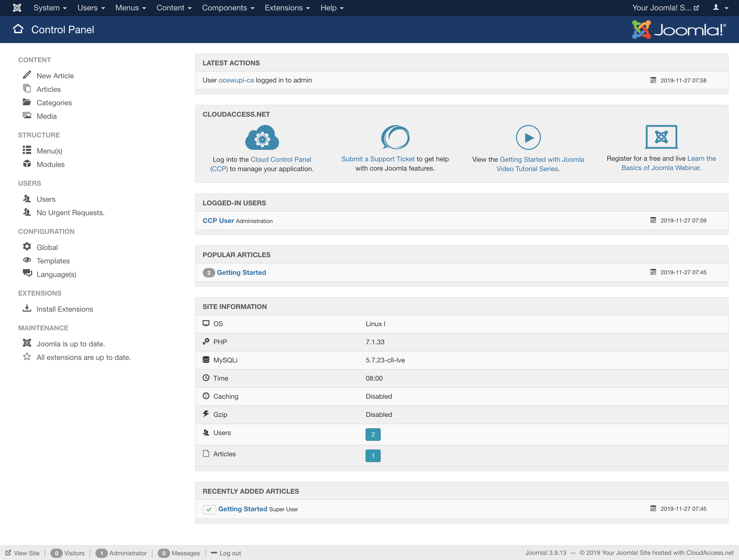Click MySQLi version 5.7.23-cll-lve text

[385, 360]
